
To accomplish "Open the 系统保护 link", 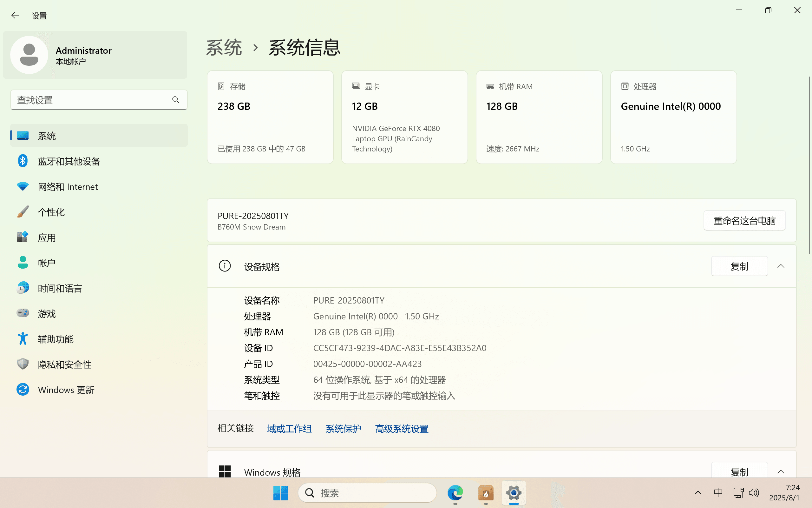I will coord(343,429).
